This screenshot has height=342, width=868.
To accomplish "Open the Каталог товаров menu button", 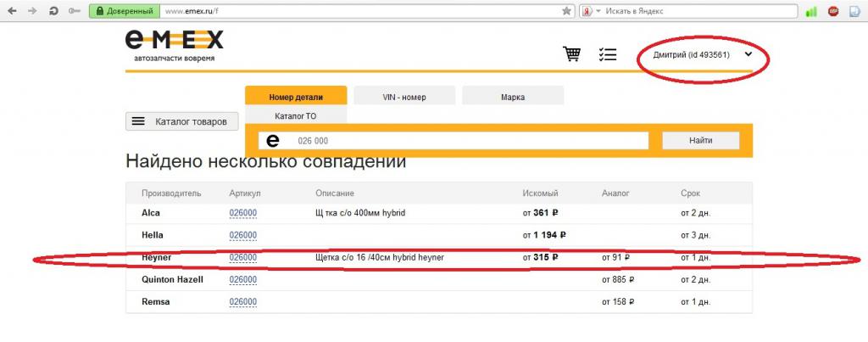I will pyautogui.click(x=182, y=121).
